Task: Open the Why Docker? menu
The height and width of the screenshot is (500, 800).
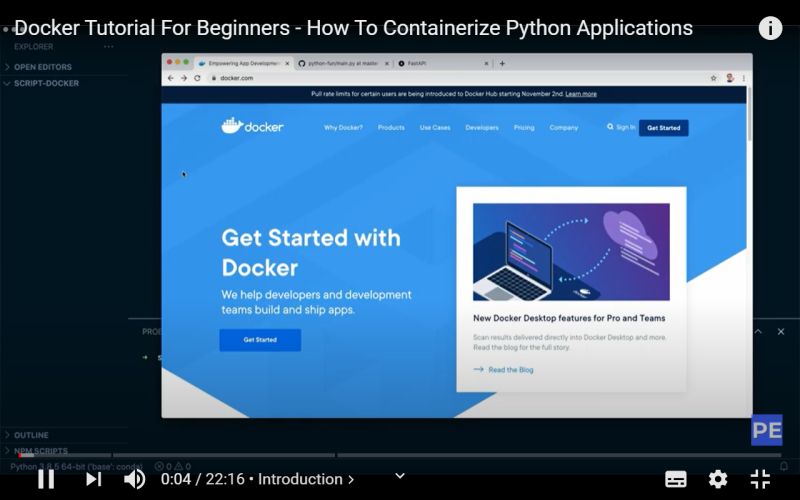Action: coord(343,128)
